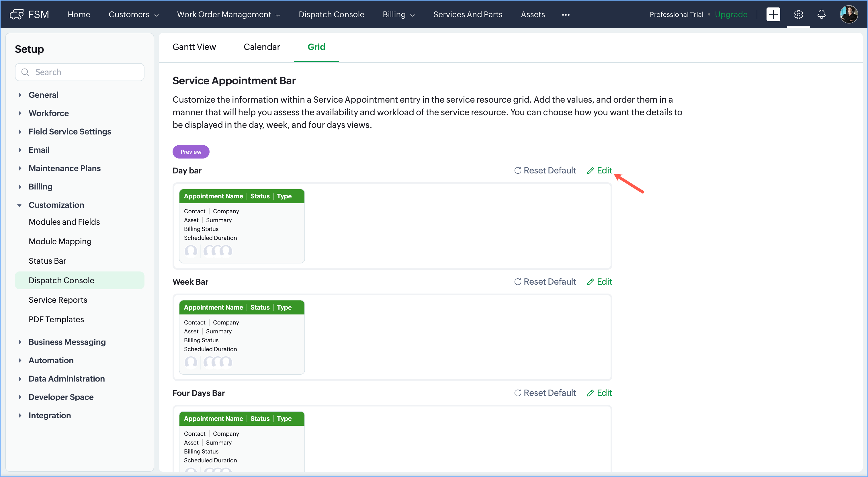This screenshot has width=868, height=477.
Task: Click the plus quick-create icon
Action: 773,15
